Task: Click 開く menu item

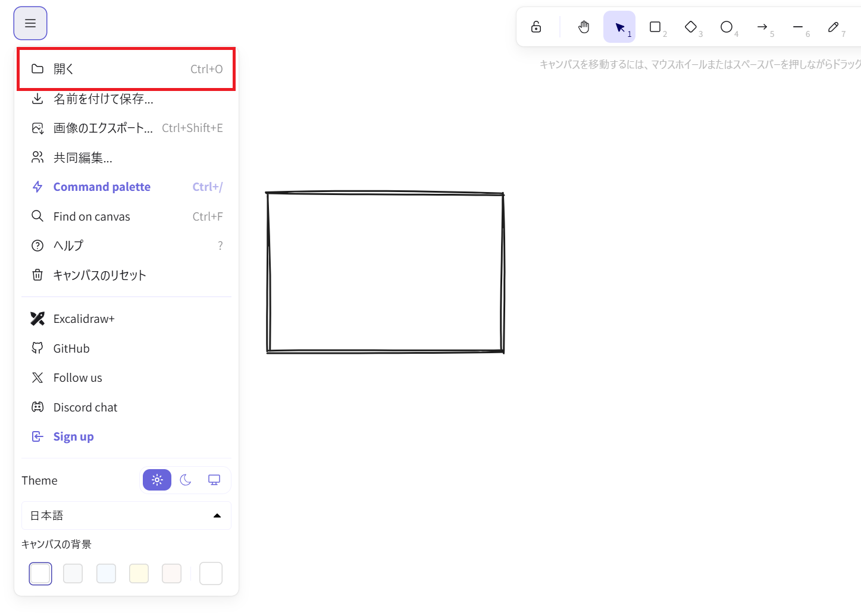Action: [126, 69]
